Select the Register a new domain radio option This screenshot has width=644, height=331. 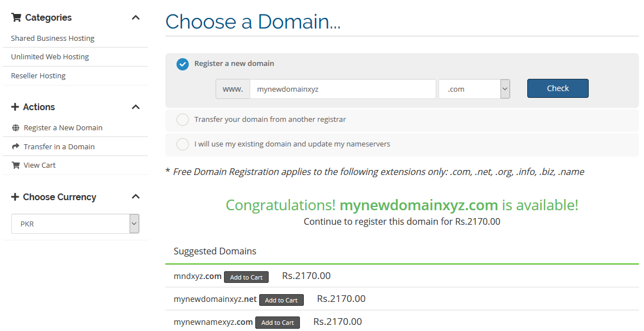[182, 64]
